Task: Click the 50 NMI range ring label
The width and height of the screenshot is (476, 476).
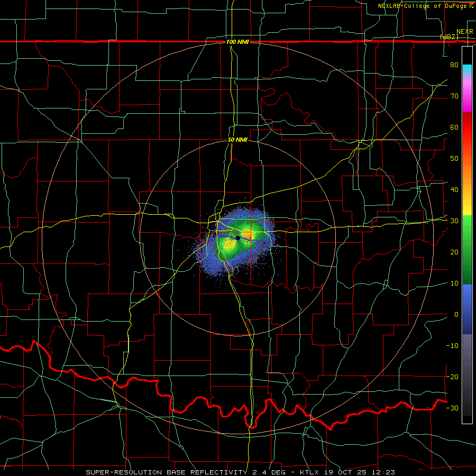Action: pos(237,140)
